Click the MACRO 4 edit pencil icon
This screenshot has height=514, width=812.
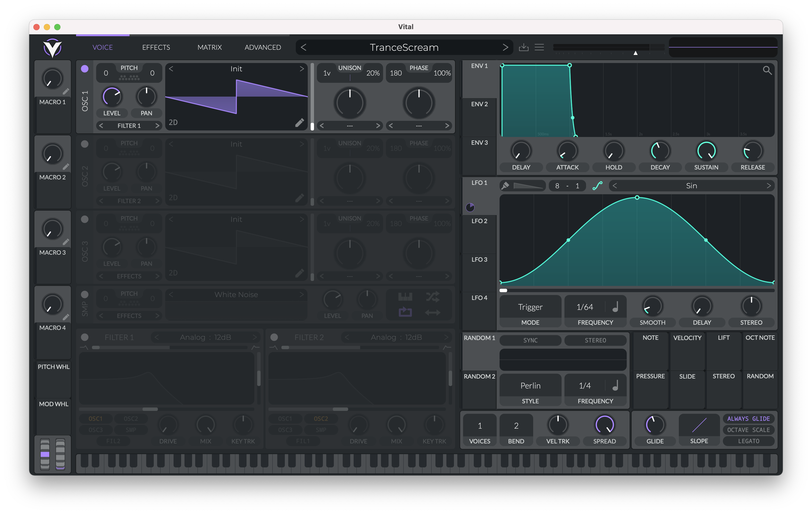66,317
